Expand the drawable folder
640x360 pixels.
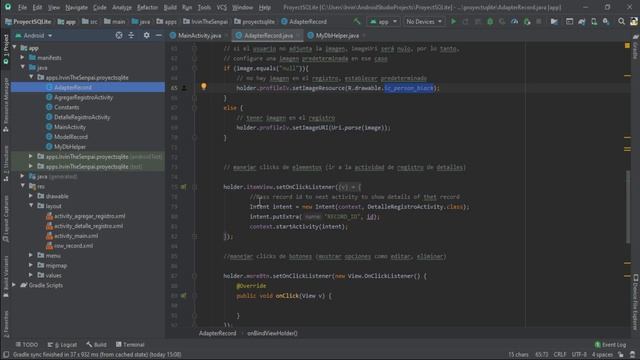[31, 196]
